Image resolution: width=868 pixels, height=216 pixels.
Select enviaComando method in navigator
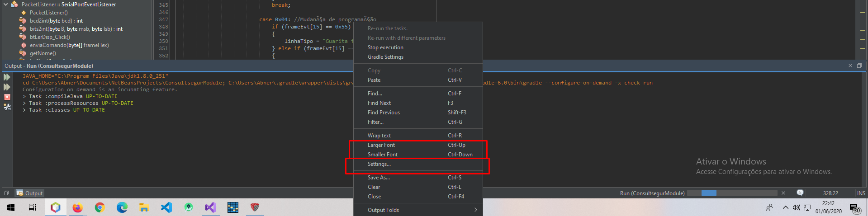(x=69, y=45)
